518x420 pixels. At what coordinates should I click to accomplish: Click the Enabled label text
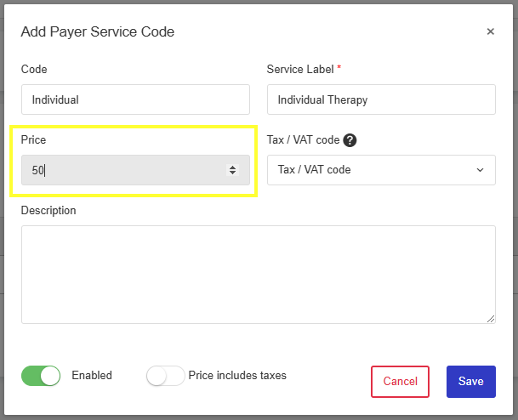point(92,376)
